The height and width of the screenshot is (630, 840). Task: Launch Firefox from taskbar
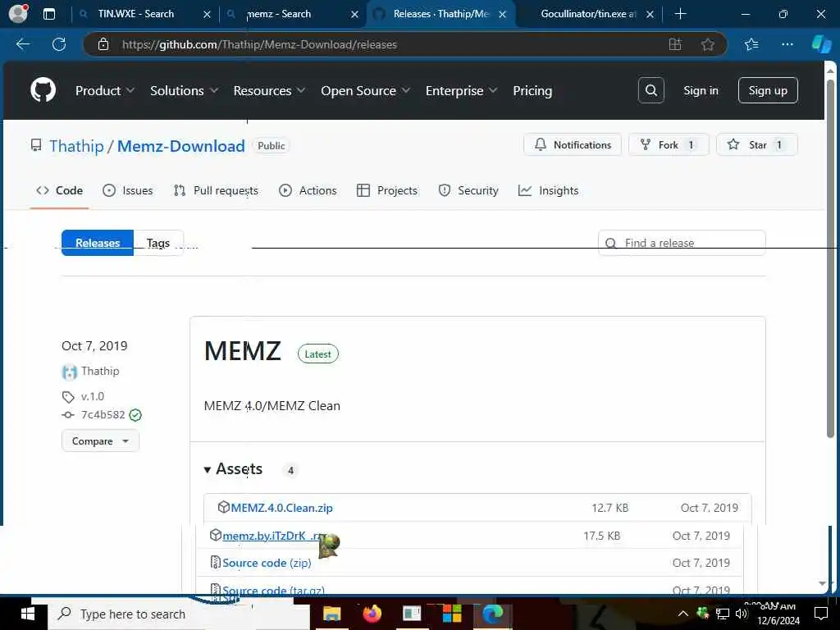[372, 614]
